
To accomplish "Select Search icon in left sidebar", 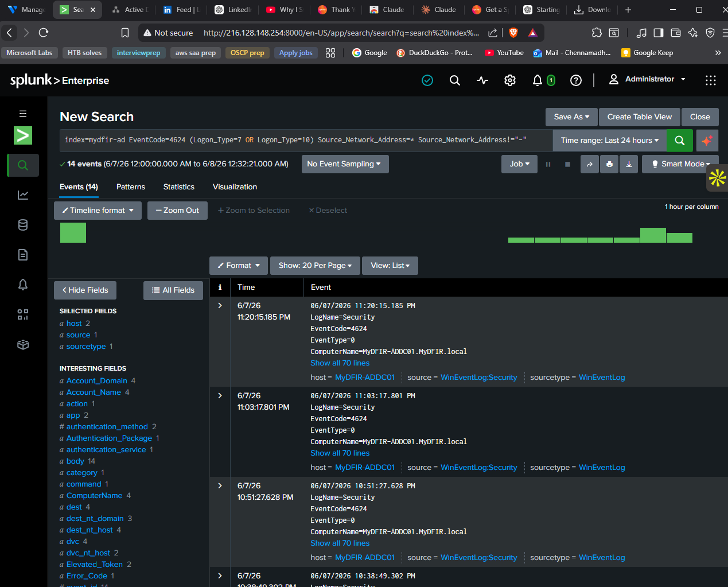I will click(23, 165).
